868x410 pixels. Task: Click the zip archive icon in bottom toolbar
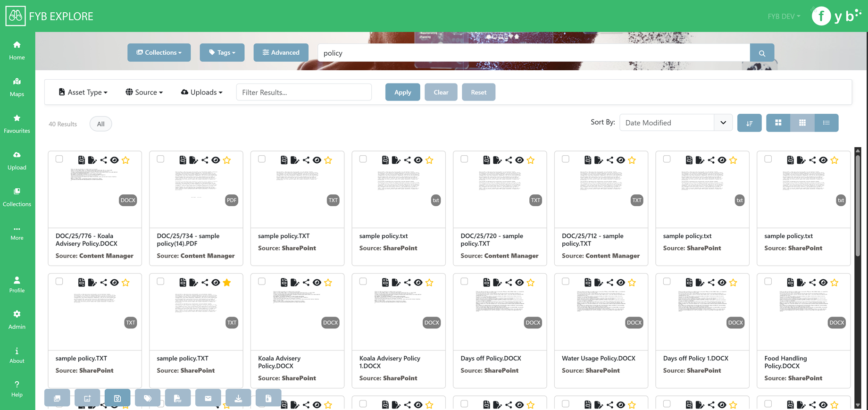[268, 398]
